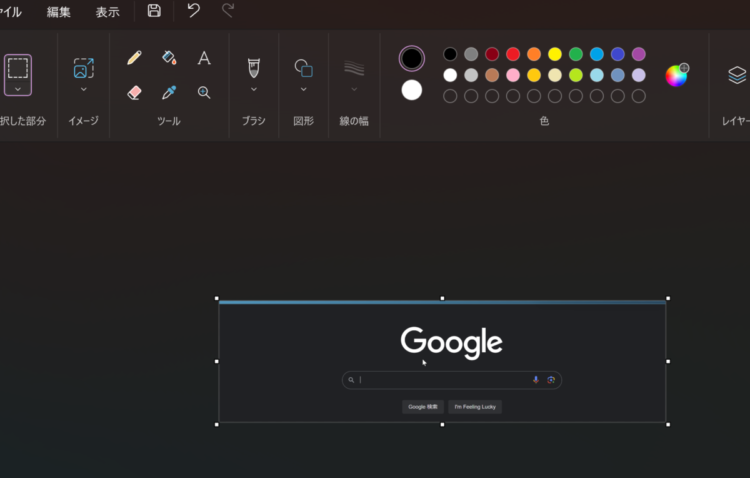
Task: Pick the dark red color swatch
Action: tap(492, 54)
